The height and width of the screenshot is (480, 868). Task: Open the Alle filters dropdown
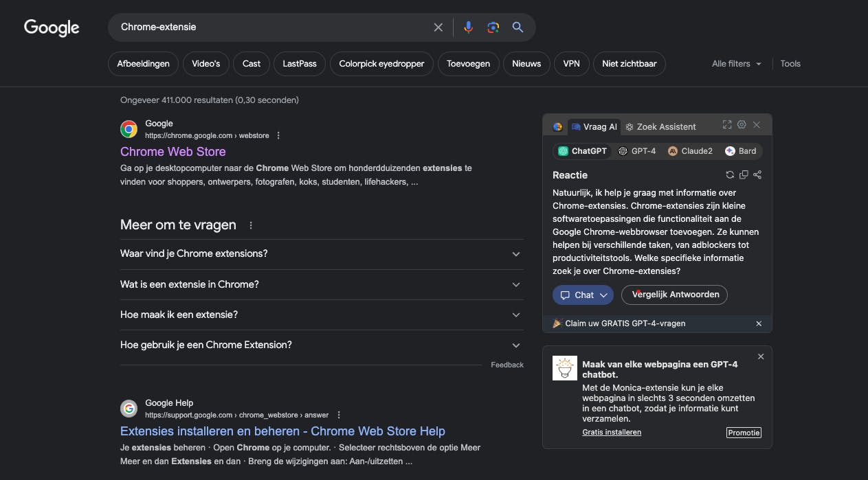736,64
